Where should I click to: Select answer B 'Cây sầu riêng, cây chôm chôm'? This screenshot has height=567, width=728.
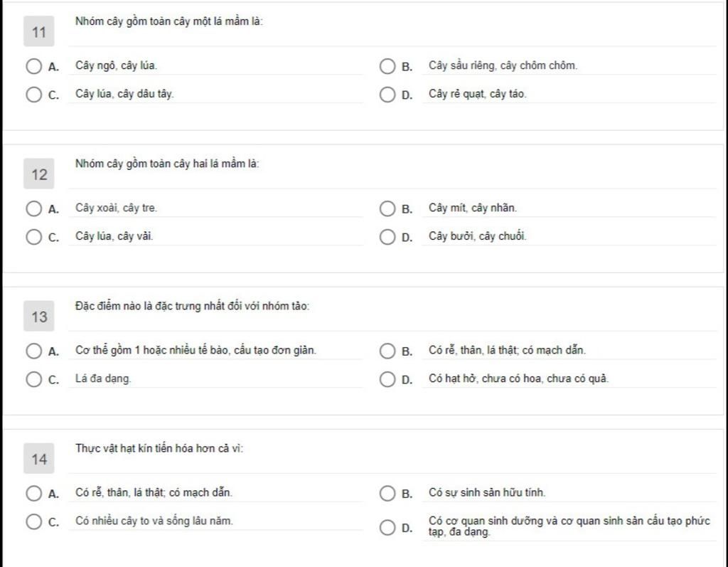coord(387,67)
